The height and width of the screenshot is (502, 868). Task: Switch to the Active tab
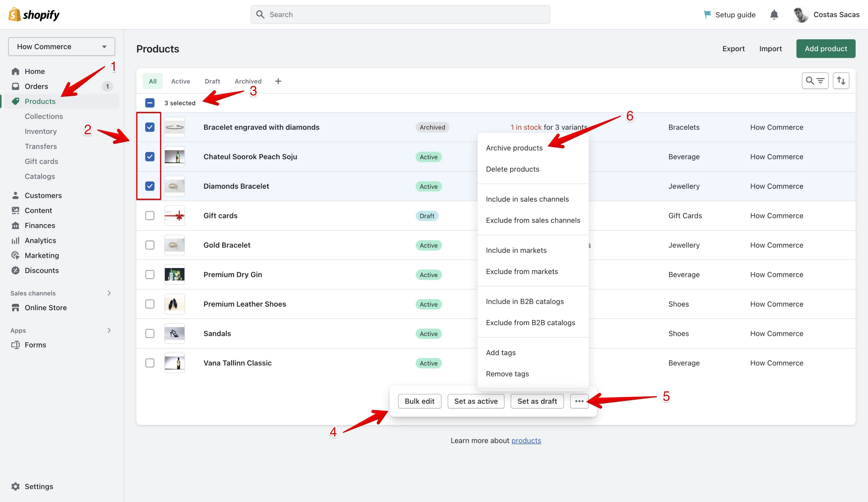(181, 81)
